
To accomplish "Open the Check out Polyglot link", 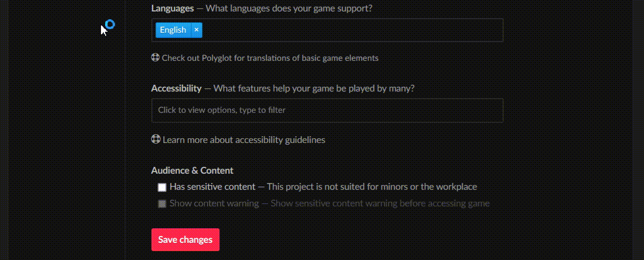I will 270,58.
